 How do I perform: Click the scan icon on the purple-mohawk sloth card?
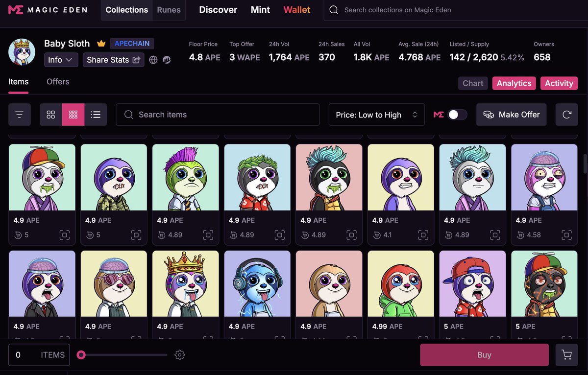(208, 235)
